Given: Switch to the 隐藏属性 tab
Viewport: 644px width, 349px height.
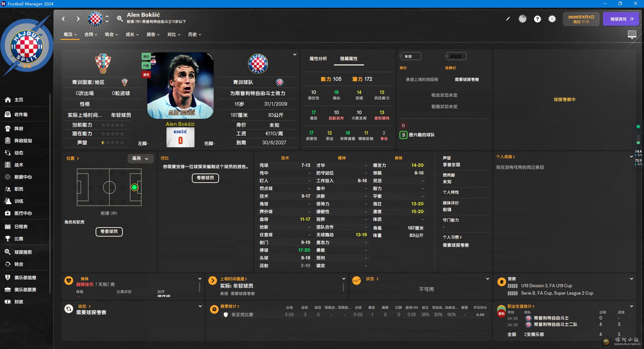Looking at the screenshot, I should pyautogui.click(x=349, y=58).
